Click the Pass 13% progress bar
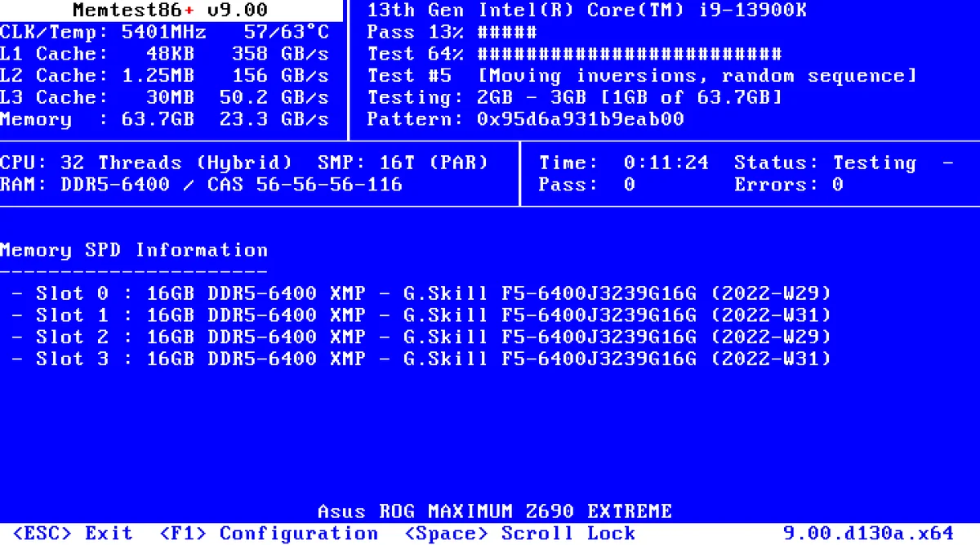The width and height of the screenshot is (980, 545). pos(452,33)
